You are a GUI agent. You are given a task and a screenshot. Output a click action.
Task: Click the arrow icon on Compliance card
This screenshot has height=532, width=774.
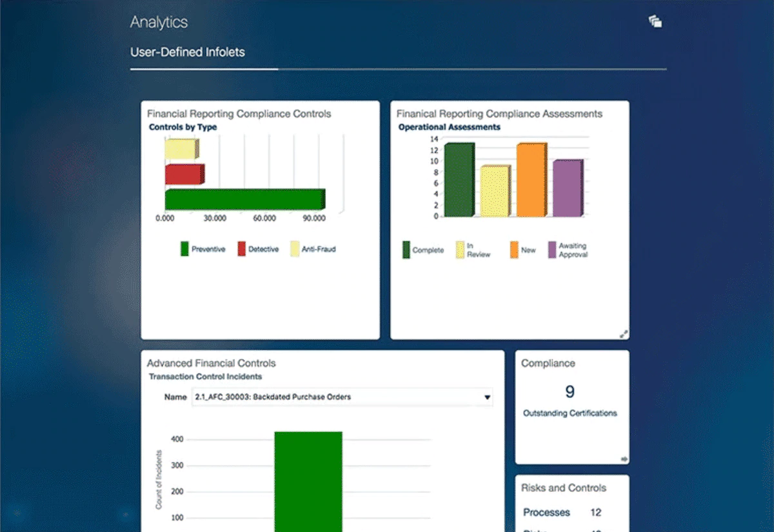pyautogui.click(x=624, y=458)
